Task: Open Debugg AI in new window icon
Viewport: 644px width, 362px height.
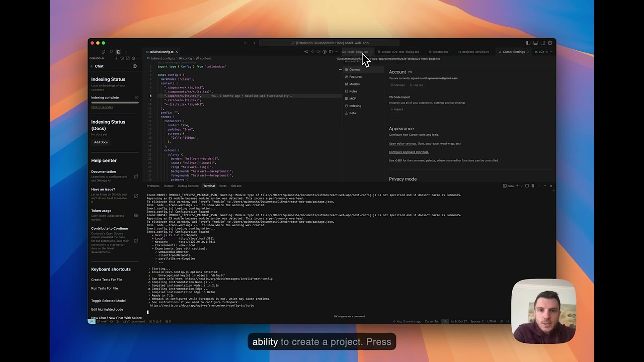Action: coord(127,58)
